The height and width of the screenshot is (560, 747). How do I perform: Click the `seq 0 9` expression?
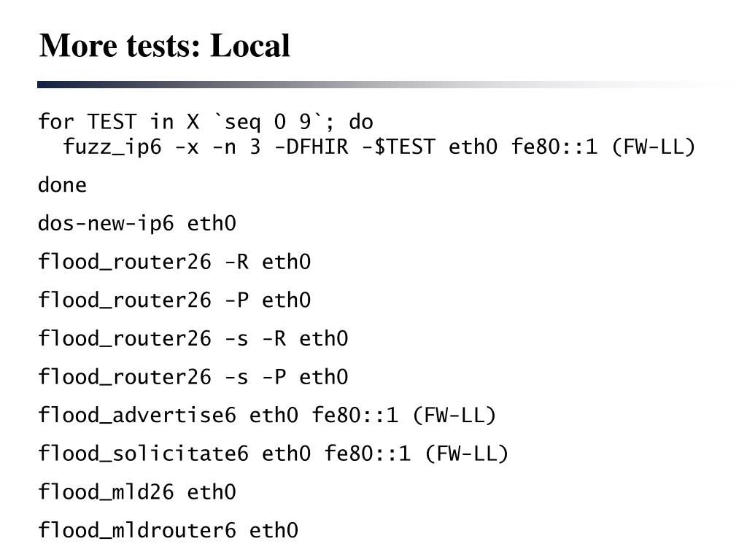coord(268,122)
